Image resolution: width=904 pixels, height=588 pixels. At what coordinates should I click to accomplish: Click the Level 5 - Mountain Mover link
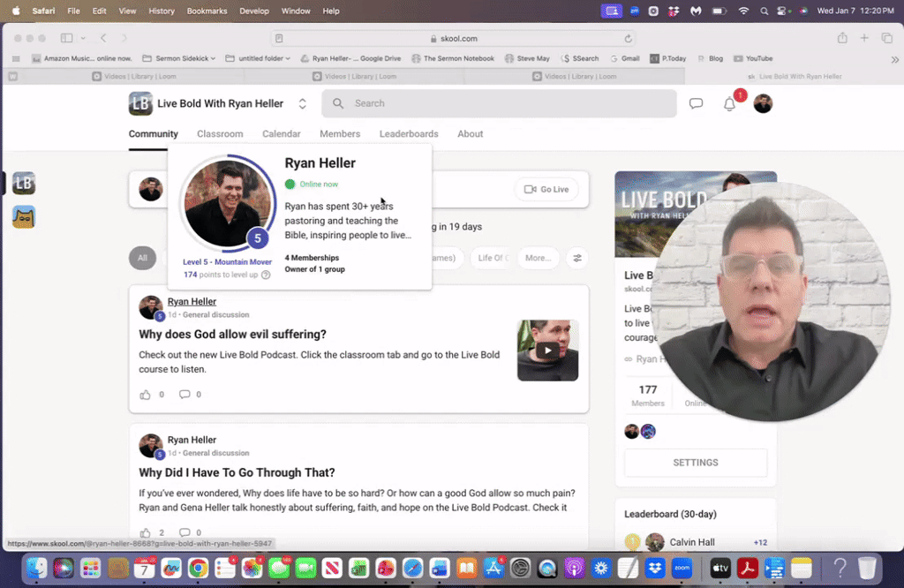[227, 261]
